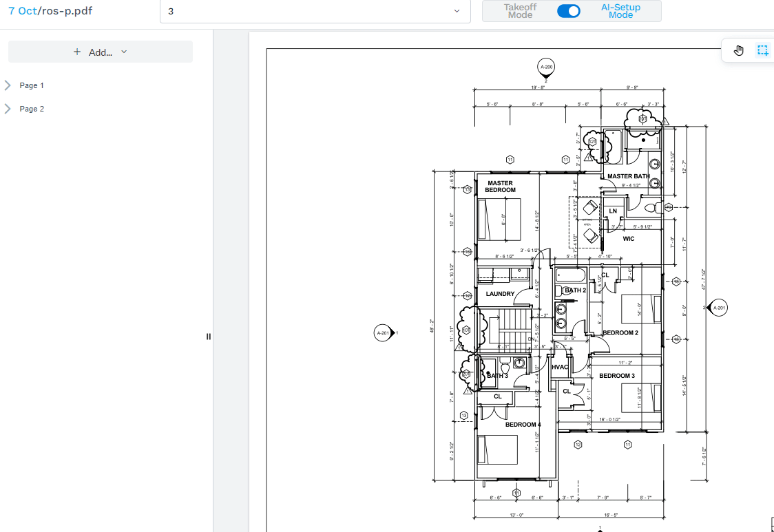Open the page number dropdown showing 3

tap(315, 11)
